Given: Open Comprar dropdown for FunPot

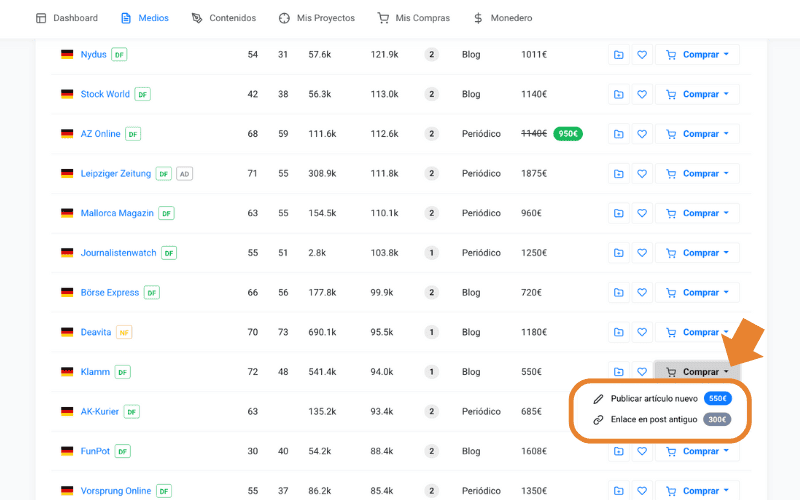Looking at the screenshot, I should (x=697, y=452).
